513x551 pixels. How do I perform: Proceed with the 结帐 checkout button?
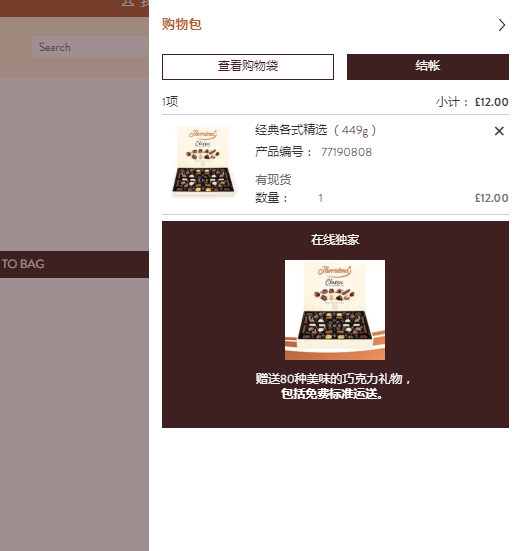tap(428, 67)
